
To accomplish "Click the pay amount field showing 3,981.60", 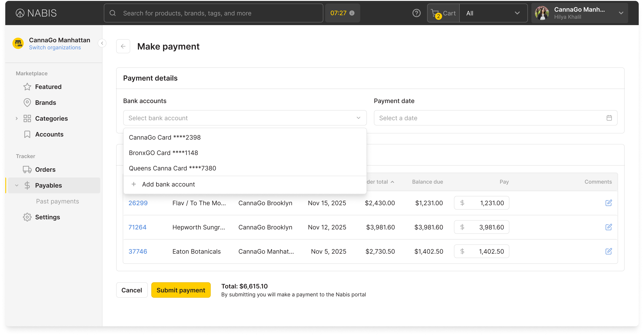I will [x=481, y=227].
